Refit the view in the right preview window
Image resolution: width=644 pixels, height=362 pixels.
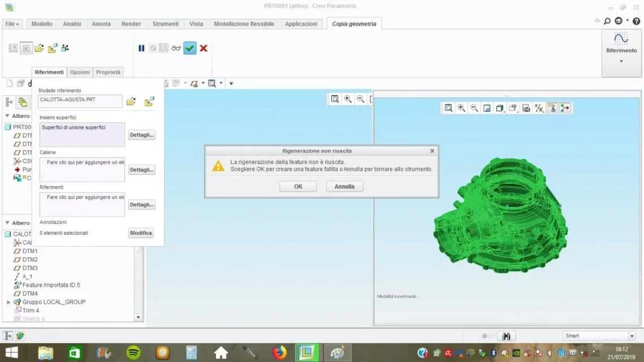[448, 108]
